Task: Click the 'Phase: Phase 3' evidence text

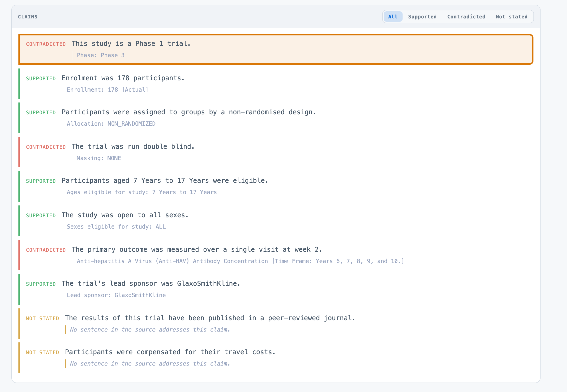Action: (101, 55)
